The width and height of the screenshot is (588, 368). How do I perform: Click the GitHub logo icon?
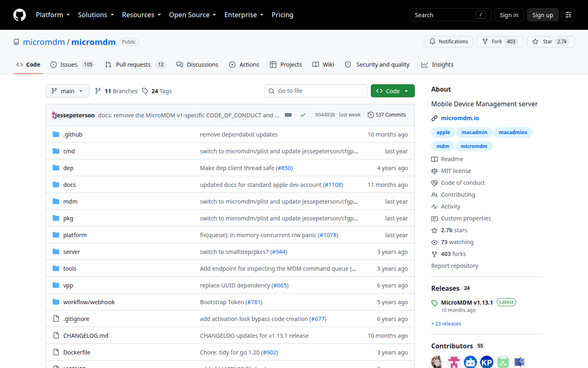[x=20, y=15]
